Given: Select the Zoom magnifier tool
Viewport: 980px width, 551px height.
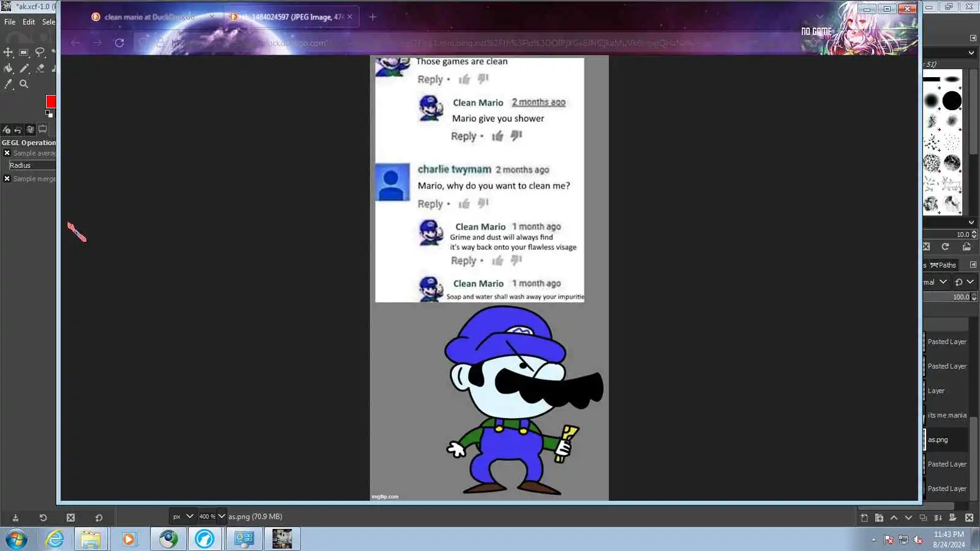Looking at the screenshot, I should [24, 84].
